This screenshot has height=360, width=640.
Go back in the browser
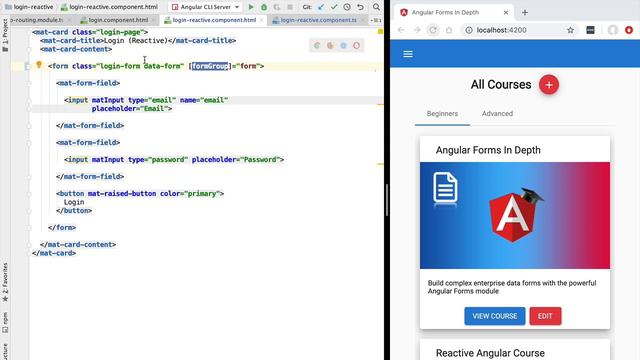click(x=401, y=30)
